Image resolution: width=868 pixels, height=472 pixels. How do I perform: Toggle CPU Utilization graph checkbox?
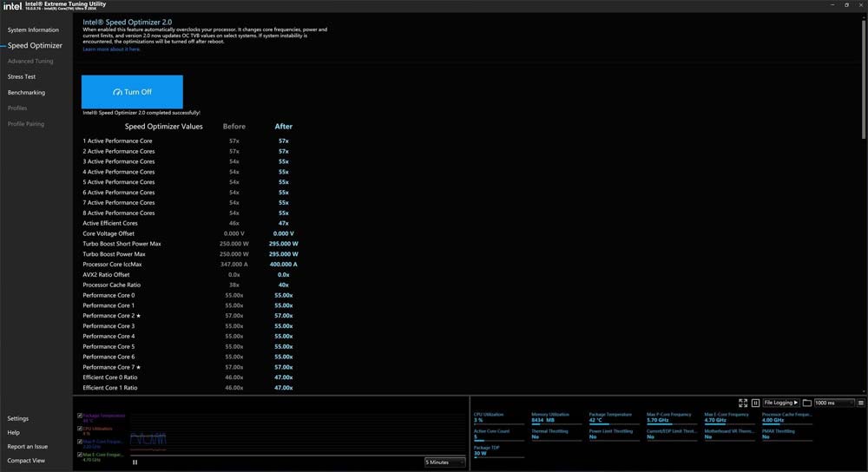[x=80, y=429]
